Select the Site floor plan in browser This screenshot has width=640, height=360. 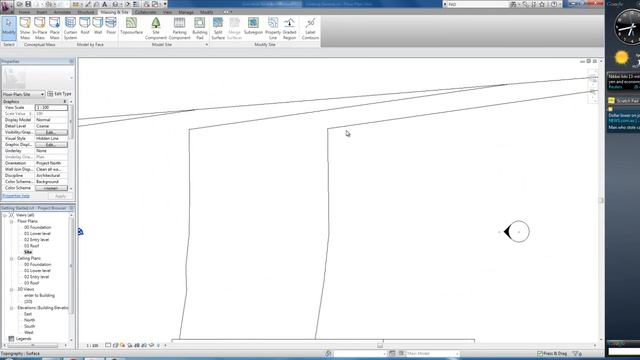pyautogui.click(x=28, y=252)
